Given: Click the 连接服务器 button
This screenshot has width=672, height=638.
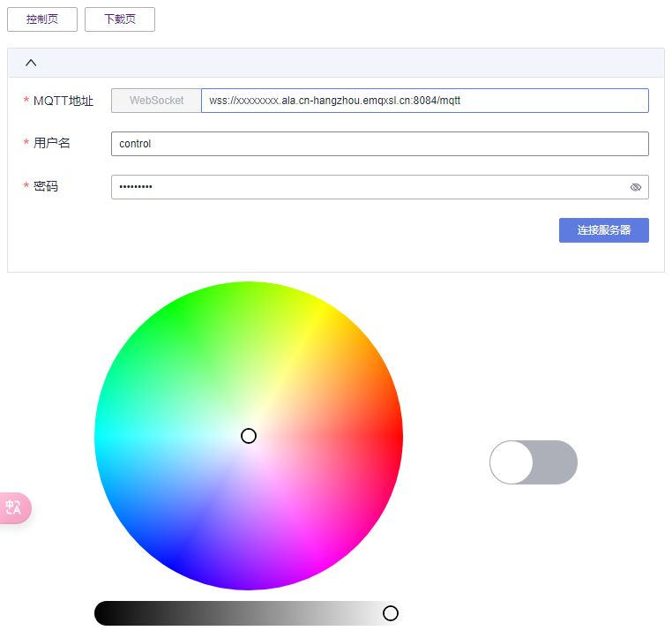Looking at the screenshot, I should pos(604,230).
